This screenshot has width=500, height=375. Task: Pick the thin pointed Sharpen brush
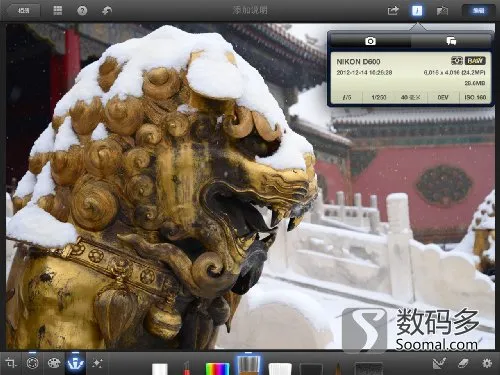(338, 369)
